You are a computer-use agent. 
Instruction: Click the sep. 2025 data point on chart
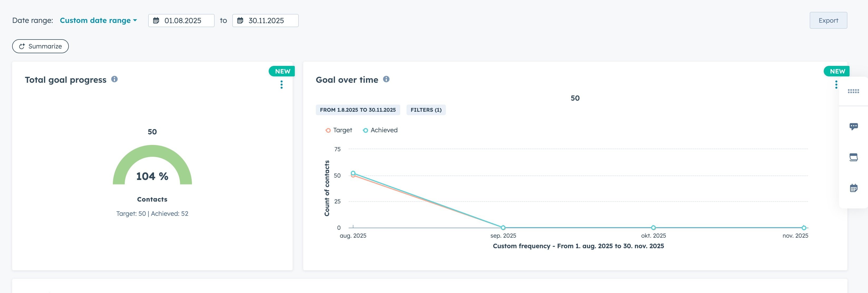pos(503,228)
